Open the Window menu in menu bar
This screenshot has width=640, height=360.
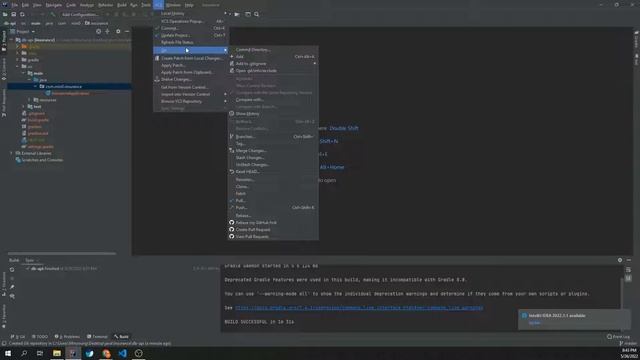tap(173, 5)
